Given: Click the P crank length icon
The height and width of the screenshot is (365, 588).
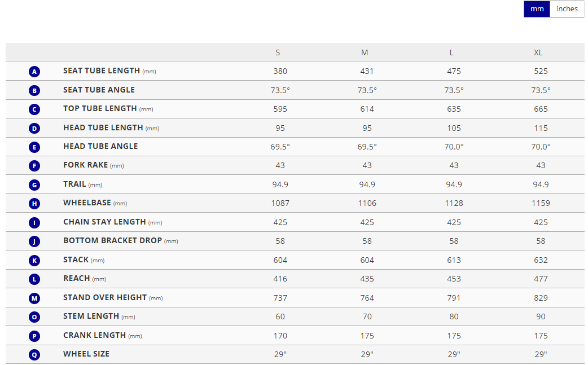Looking at the screenshot, I should coord(34,336).
